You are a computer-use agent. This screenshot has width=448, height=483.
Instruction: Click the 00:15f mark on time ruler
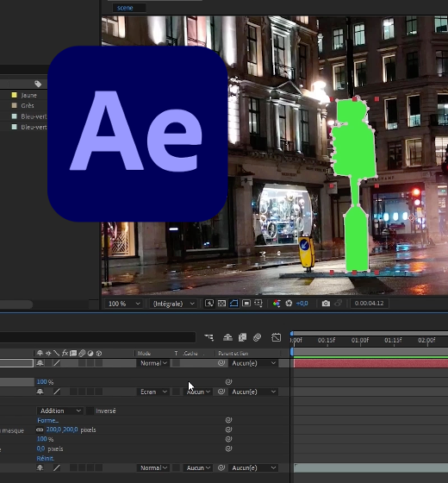click(327, 341)
